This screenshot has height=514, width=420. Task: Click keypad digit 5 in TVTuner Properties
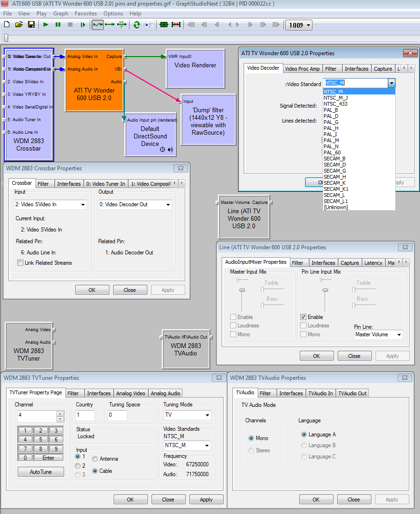click(x=41, y=440)
